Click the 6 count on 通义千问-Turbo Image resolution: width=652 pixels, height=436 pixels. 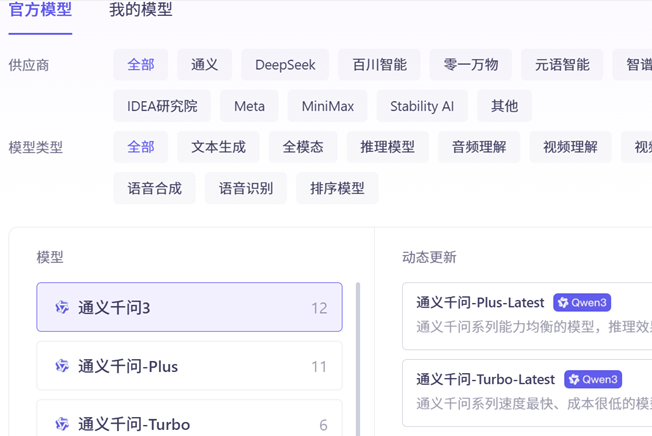coord(323,425)
